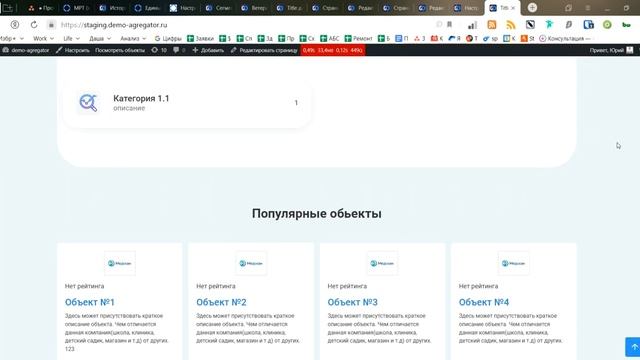The height and width of the screenshot is (360, 640).
Task: Switch to the Истор browser tab
Action: 112,8
